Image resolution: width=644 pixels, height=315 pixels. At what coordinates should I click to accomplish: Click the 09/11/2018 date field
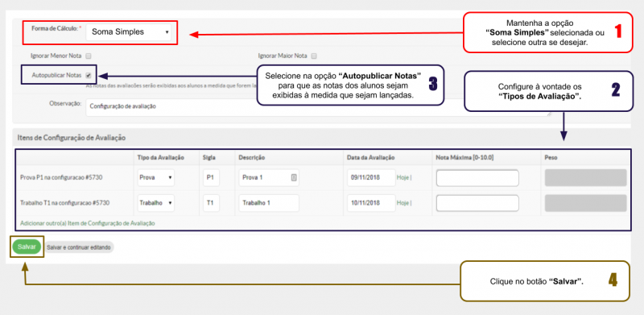371,178
